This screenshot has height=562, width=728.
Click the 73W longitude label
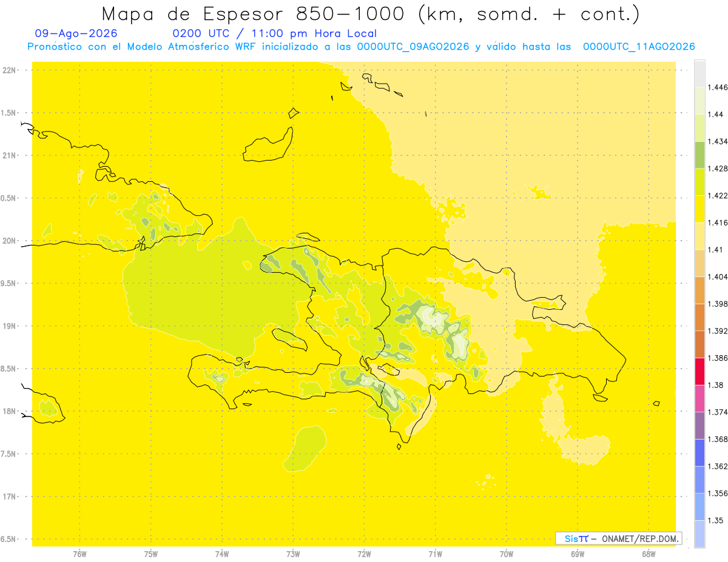(292, 554)
